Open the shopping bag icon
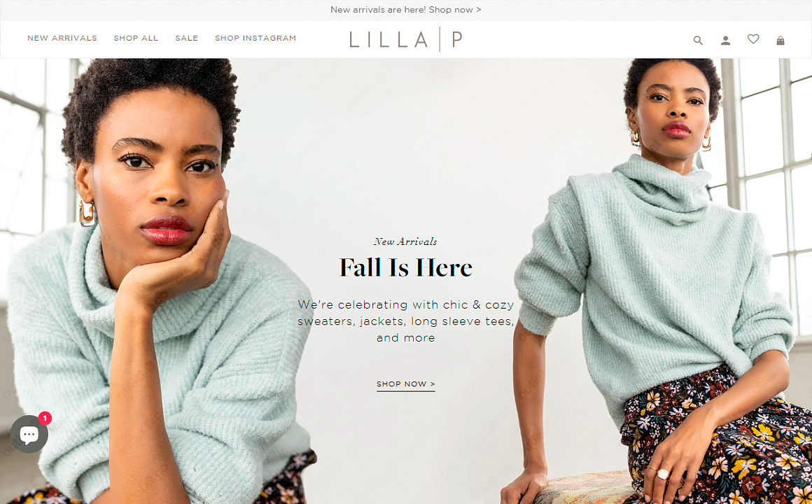Screen dimensions: 812x504 point(780,41)
